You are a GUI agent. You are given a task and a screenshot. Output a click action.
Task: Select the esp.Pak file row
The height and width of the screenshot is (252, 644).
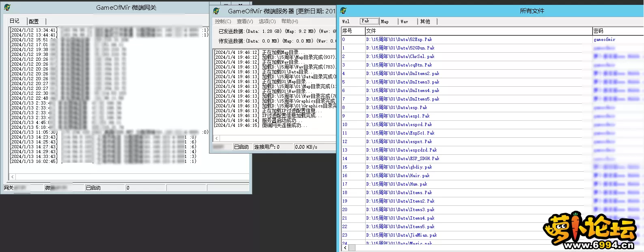[x=492, y=107]
